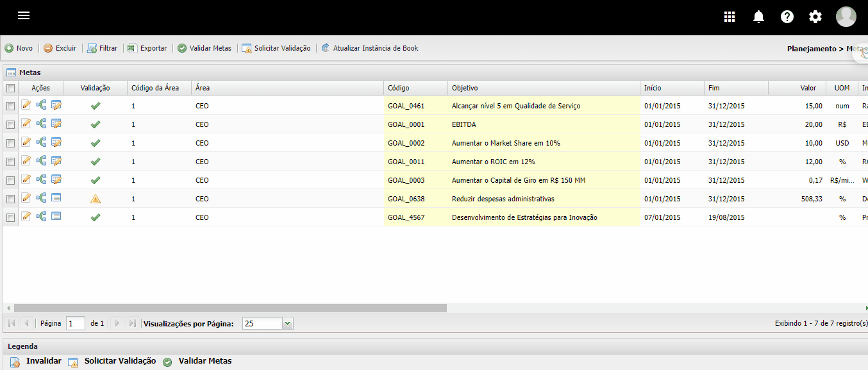Toggle the select-all checkbox in header
The width and height of the screenshot is (868, 370).
[x=10, y=88]
